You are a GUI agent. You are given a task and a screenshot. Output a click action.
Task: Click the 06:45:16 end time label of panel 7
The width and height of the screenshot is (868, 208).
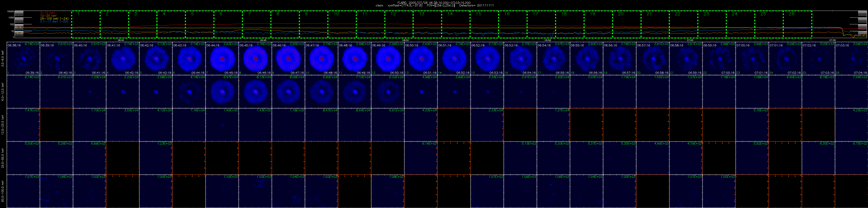click(231, 73)
